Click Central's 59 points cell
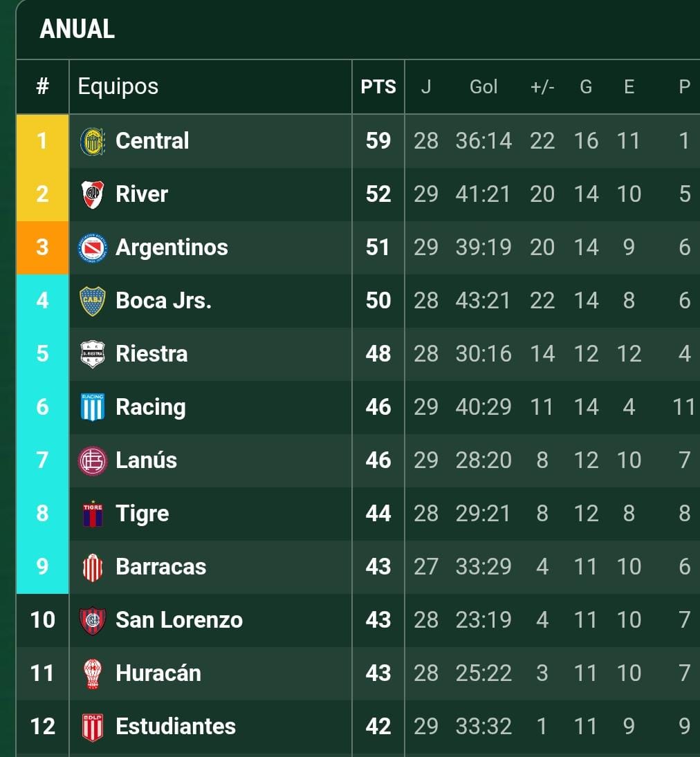700x757 pixels. [x=378, y=141]
